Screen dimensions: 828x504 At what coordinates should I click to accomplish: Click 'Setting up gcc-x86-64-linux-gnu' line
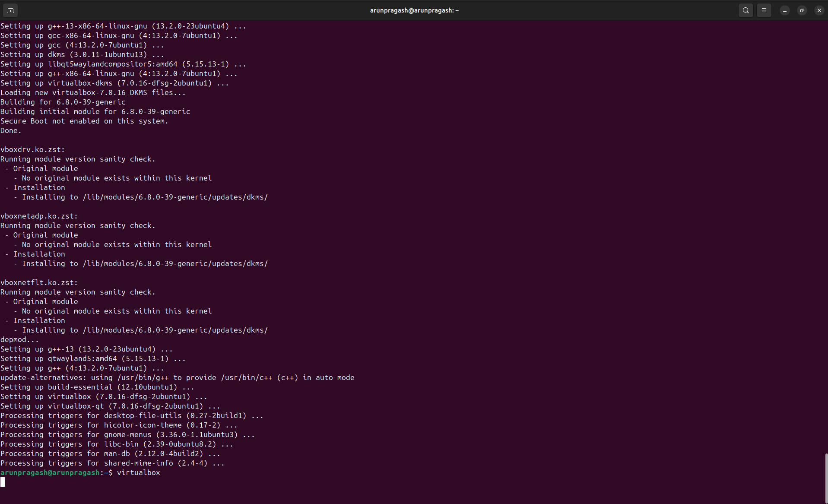(x=119, y=35)
